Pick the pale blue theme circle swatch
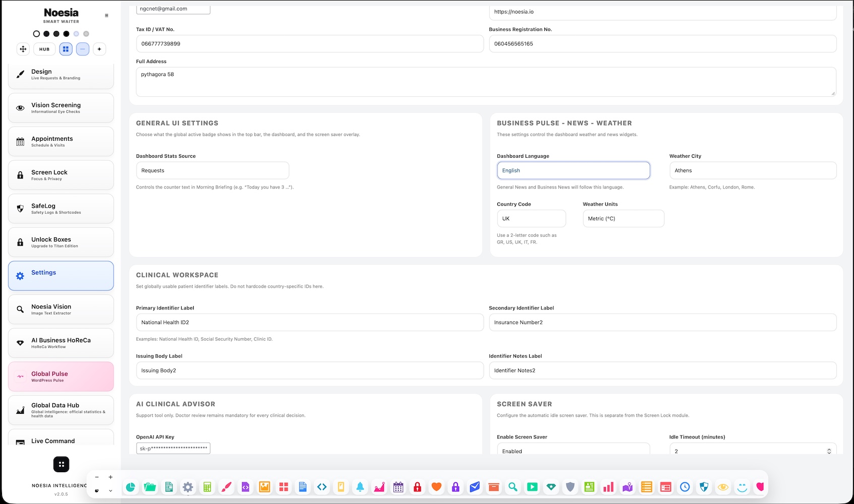The height and width of the screenshot is (504, 854). pyautogui.click(x=76, y=34)
